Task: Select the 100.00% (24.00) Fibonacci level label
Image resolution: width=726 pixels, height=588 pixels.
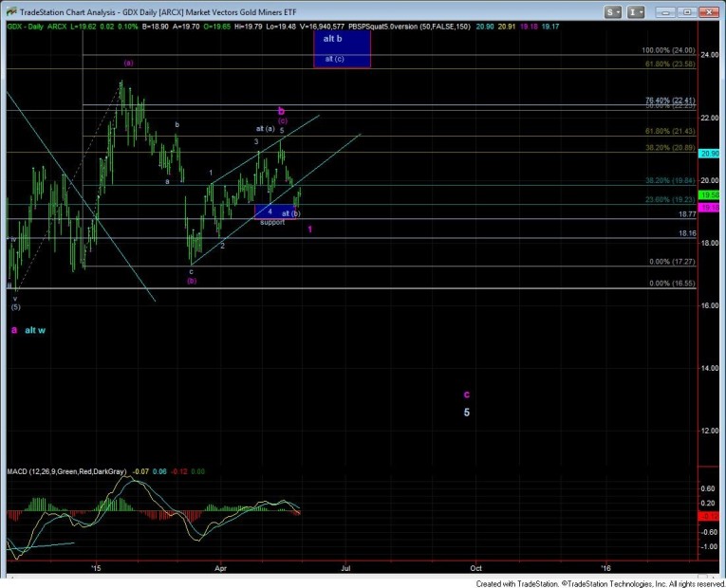Action: 668,50
